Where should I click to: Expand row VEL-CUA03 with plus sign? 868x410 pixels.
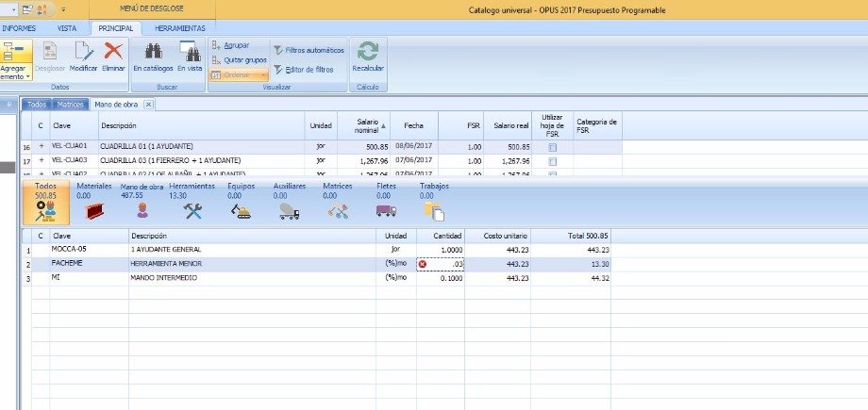pos(41,161)
